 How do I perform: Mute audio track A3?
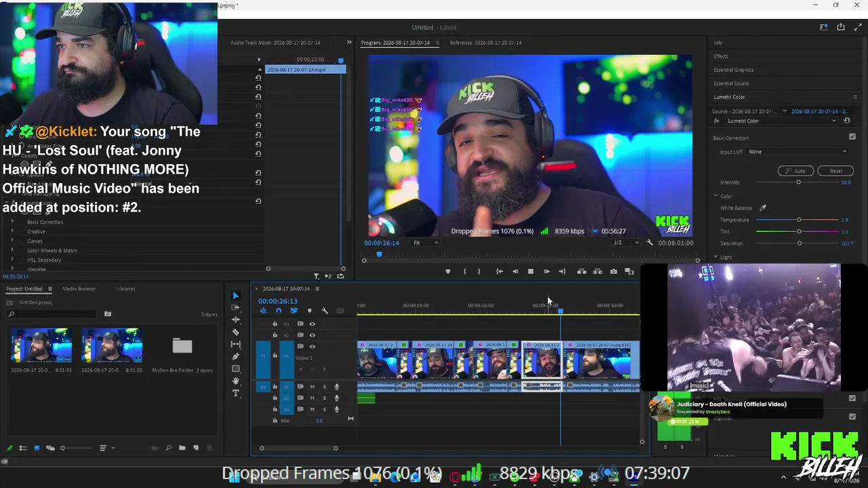point(312,409)
